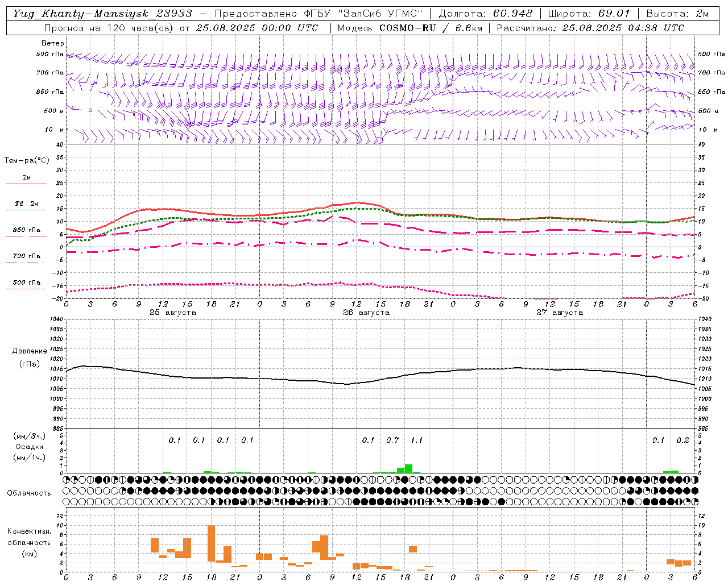Click the solid red 2м legend line
This screenshot has width=728, height=582.
pyautogui.click(x=26, y=184)
